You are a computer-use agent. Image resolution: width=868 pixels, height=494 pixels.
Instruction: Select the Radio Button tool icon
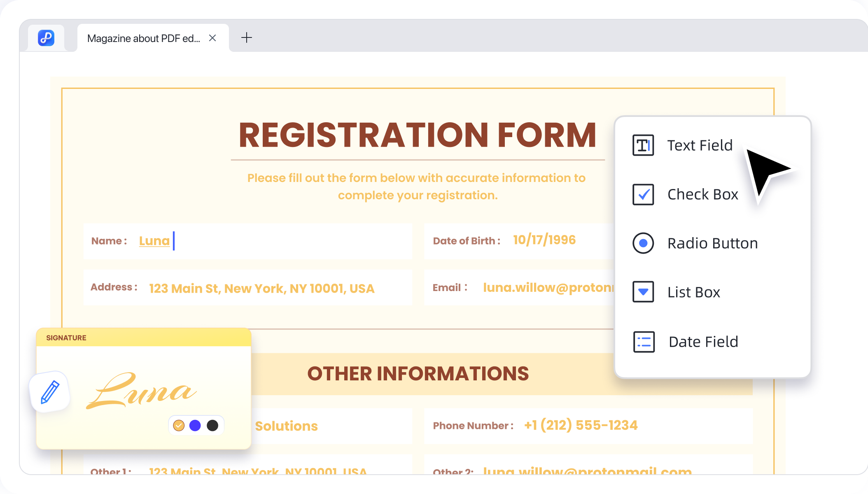(x=643, y=243)
